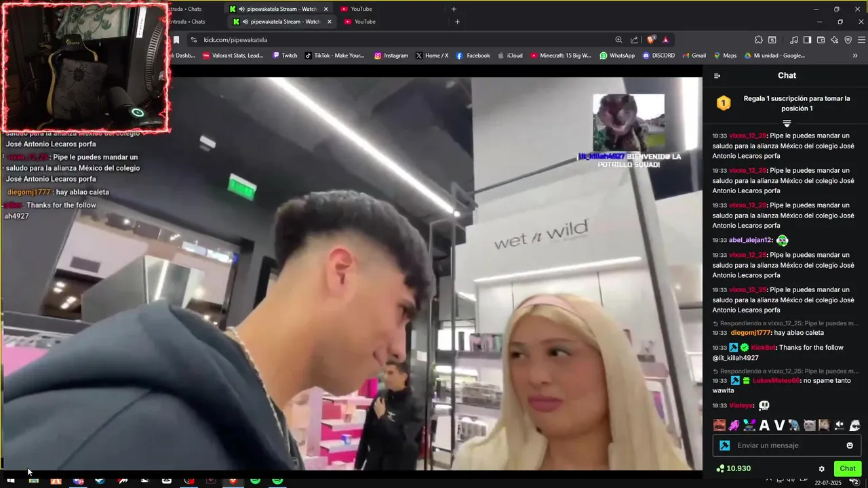Open Minecraft: 15 Big W bookmark
868x488 pixels.
(561, 56)
